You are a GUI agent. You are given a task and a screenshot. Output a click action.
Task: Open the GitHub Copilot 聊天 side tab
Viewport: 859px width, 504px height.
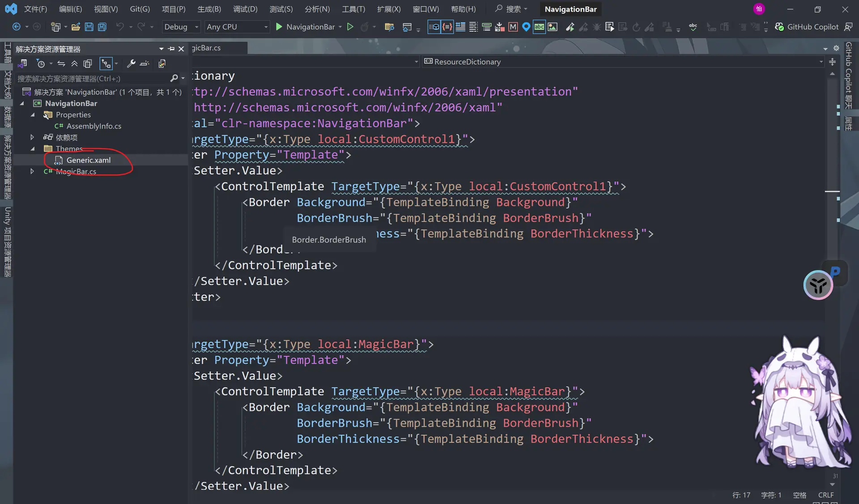(x=848, y=76)
